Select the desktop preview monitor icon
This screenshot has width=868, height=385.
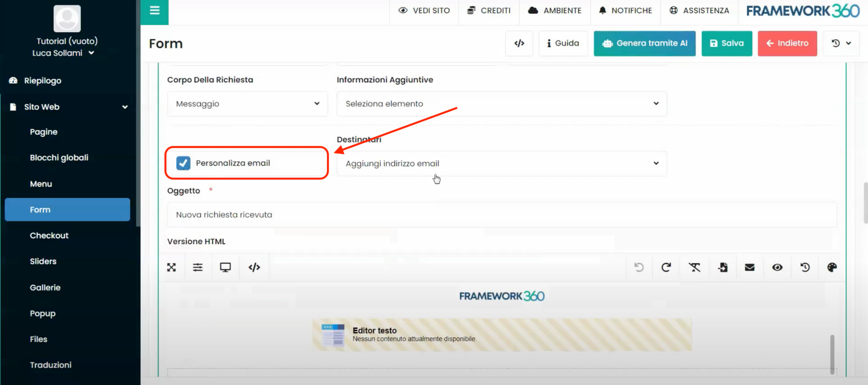(x=225, y=268)
